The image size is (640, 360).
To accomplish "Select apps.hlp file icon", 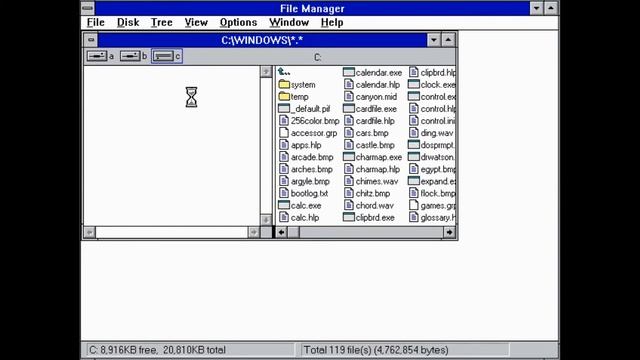I will [284, 145].
